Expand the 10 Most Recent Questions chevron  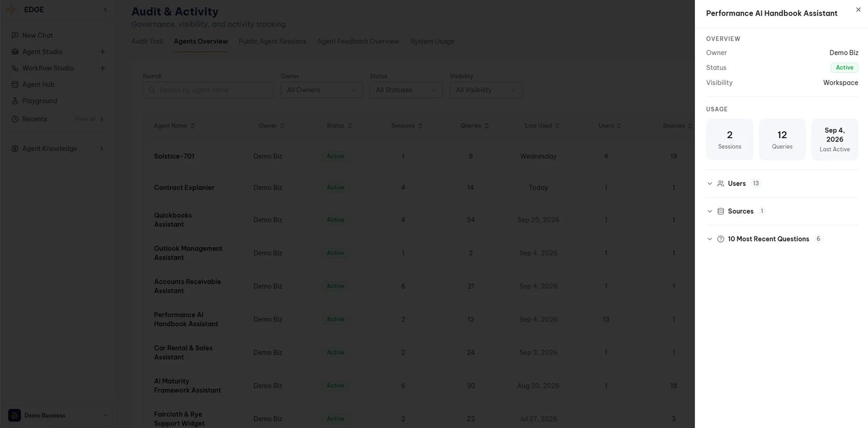[x=710, y=239]
